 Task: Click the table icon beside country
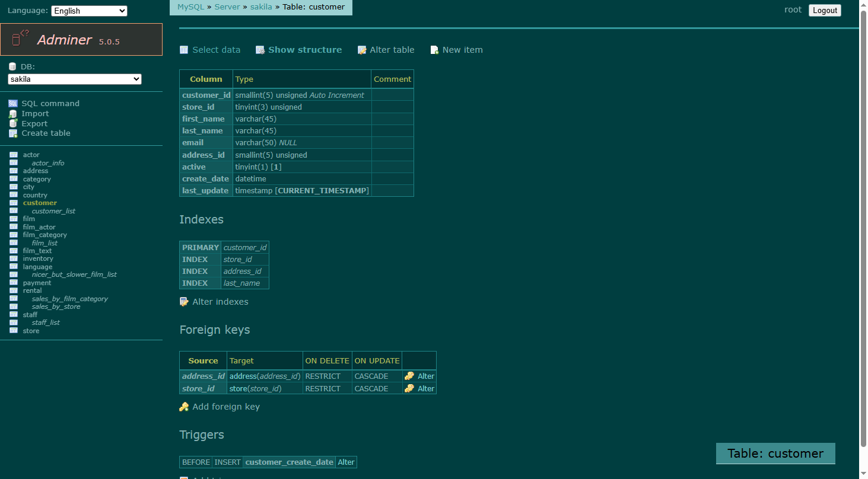point(13,195)
